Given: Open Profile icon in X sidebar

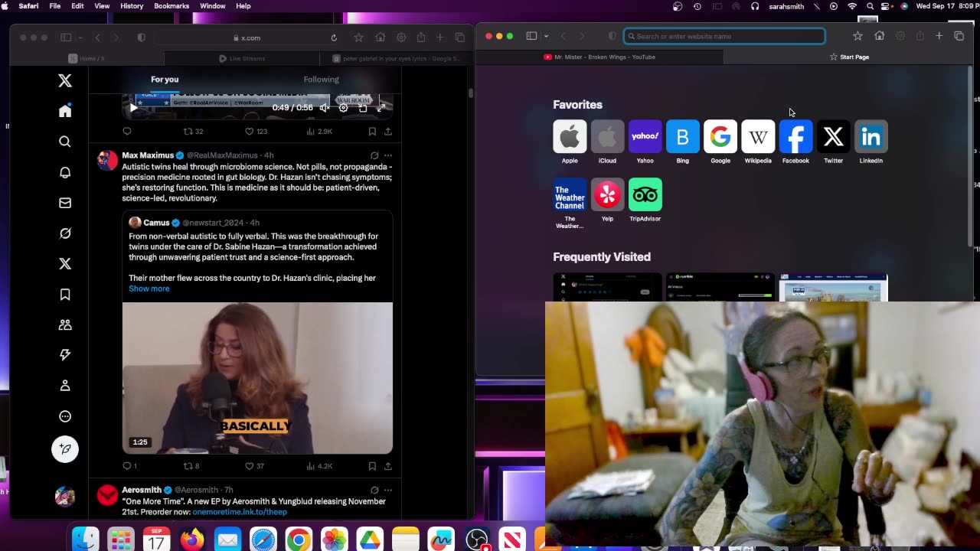Looking at the screenshot, I should [x=65, y=386].
